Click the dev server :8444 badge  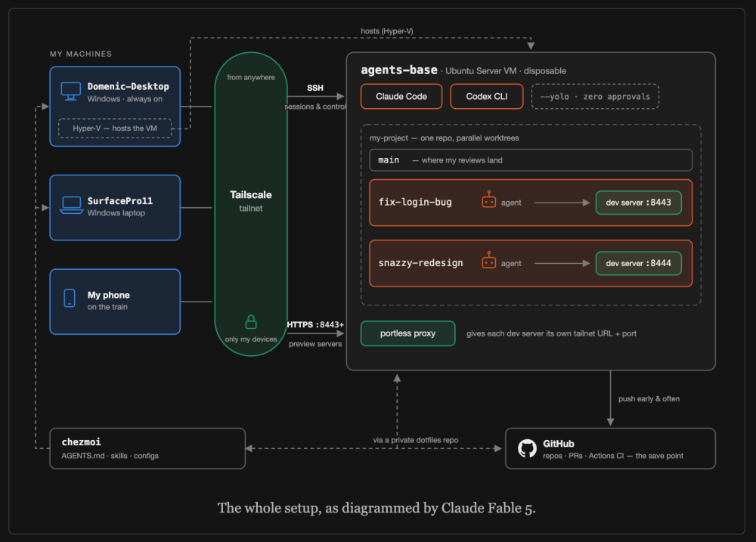coord(638,263)
